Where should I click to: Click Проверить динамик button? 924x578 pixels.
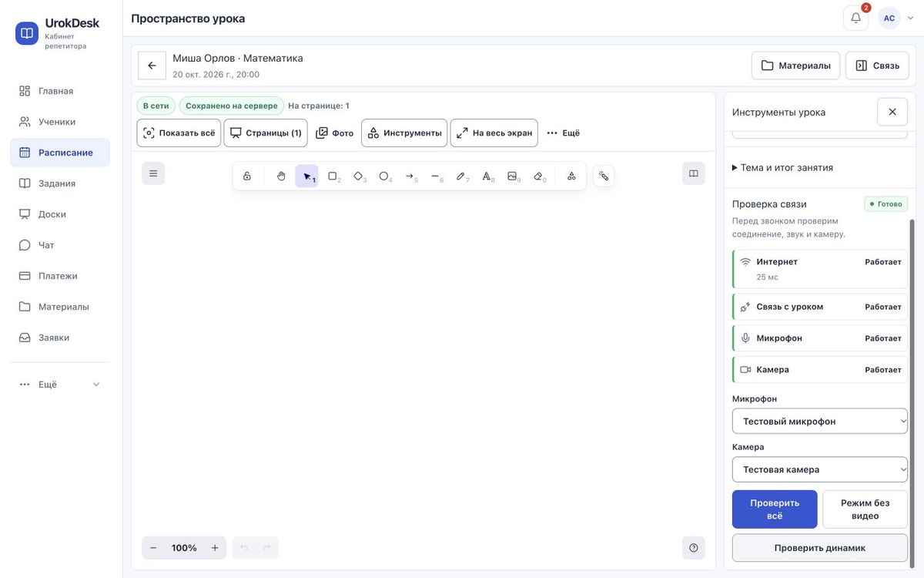[820, 548]
